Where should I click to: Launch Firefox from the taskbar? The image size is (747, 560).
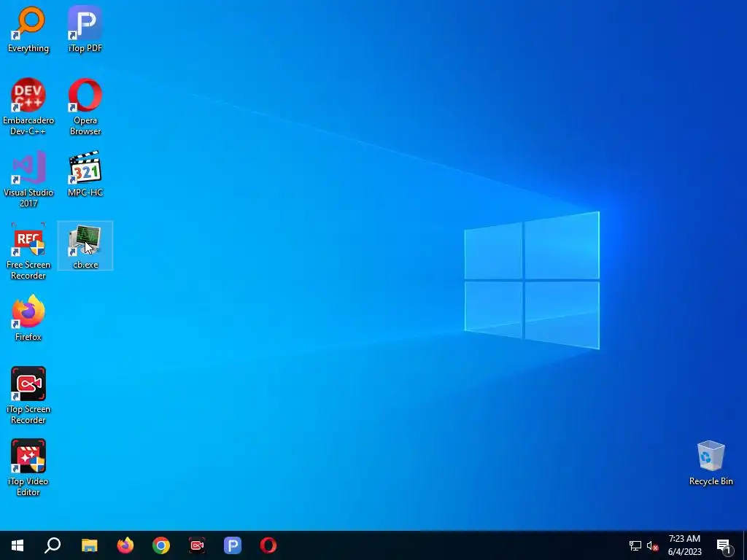(x=125, y=545)
